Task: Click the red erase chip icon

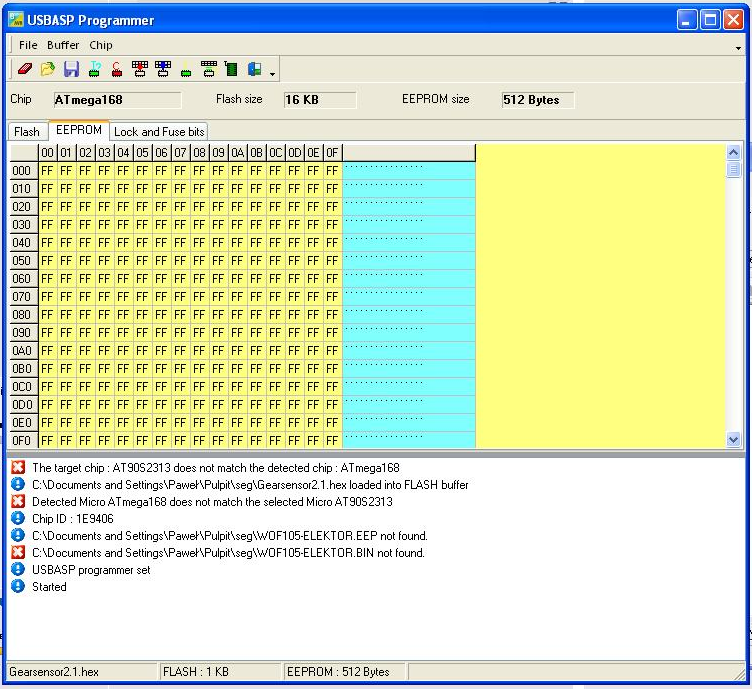Action: point(117,70)
